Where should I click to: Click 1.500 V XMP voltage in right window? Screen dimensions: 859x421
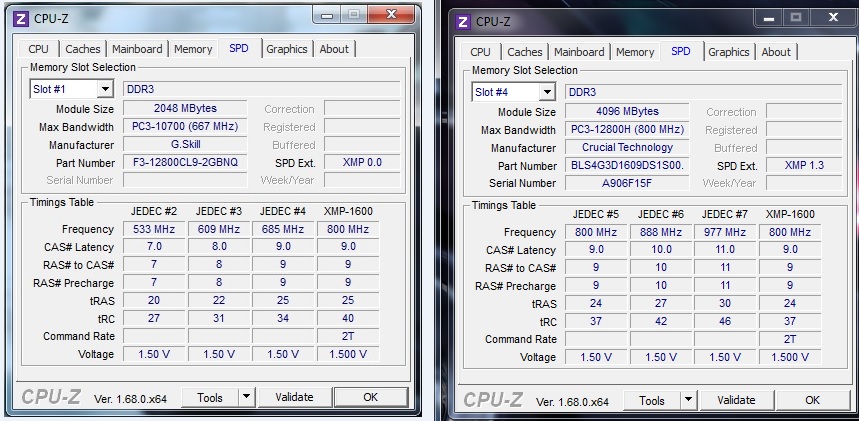pos(790,357)
